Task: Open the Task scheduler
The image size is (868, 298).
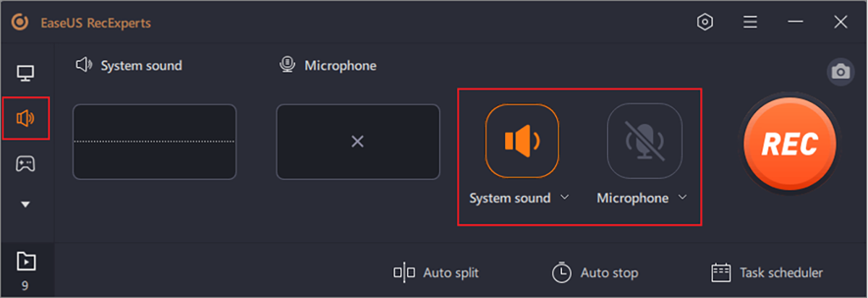Action: pyautogui.click(x=767, y=273)
